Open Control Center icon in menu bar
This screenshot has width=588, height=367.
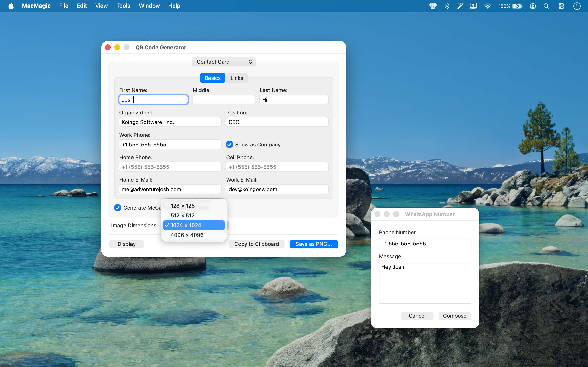click(x=561, y=6)
